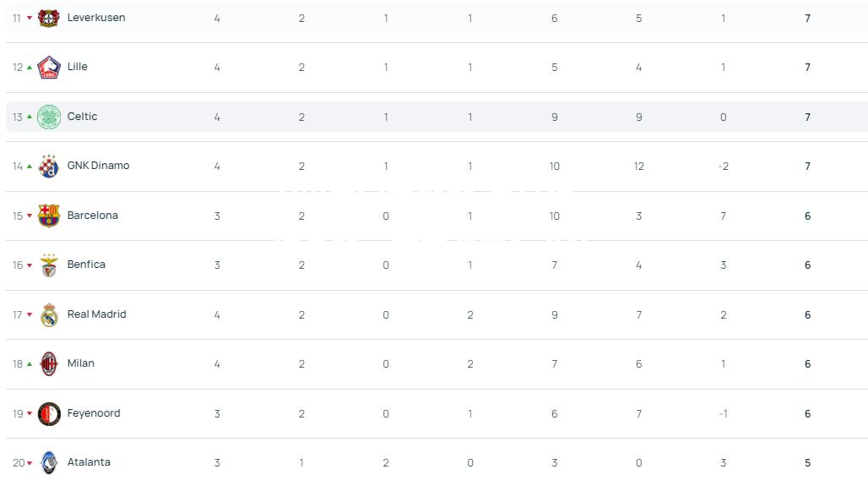The width and height of the screenshot is (868, 486).
Task: Click the green up arrow beside rank 18
Action: 30,364
